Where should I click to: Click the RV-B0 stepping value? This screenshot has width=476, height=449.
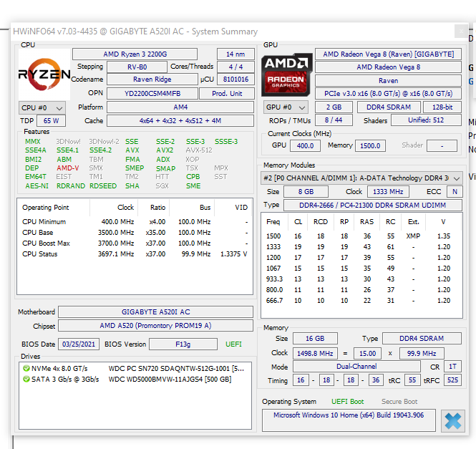pyautogui.click(x=137, y=67)
